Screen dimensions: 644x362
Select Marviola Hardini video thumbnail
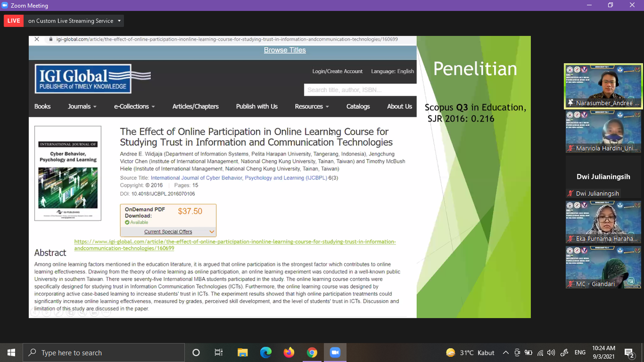coord(603,131)
